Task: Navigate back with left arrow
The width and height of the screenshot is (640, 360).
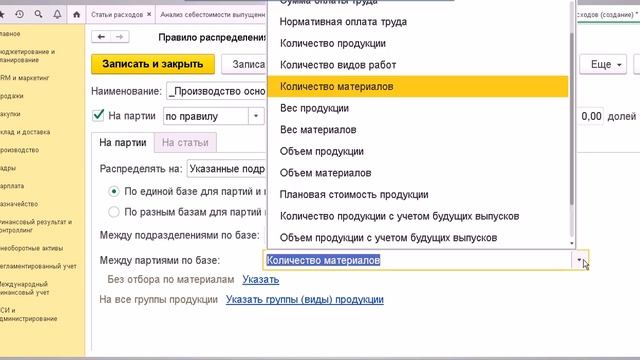Action: click(101, 37)
